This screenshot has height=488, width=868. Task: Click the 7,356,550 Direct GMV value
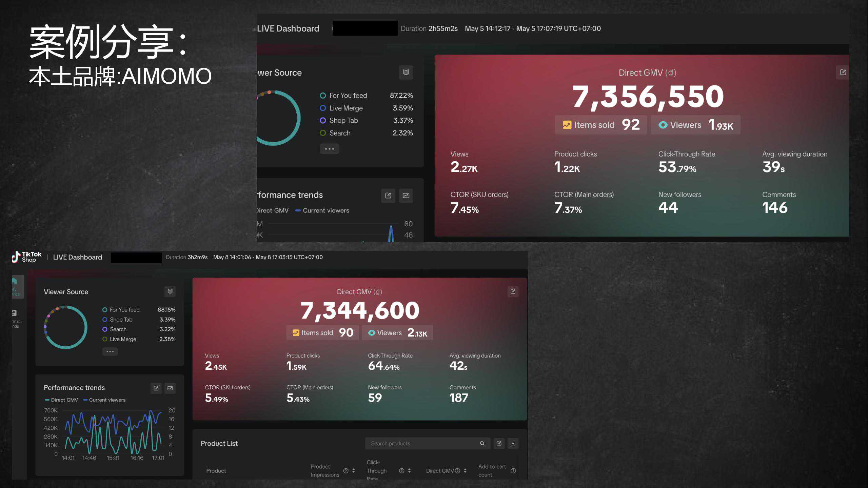(x=648, y=97)
